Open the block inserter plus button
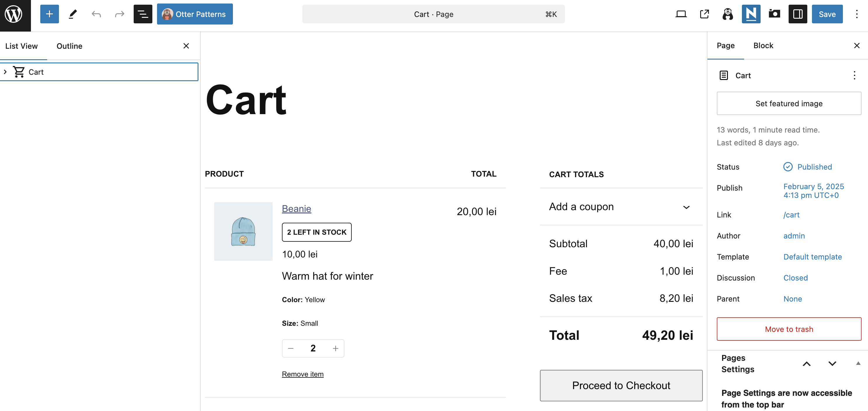Image resolution: width=868 pixels, height=411 pixels. [50, 14]
